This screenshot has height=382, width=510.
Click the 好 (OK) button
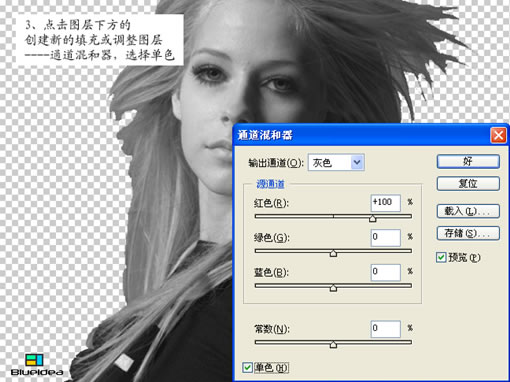[468, 161]
